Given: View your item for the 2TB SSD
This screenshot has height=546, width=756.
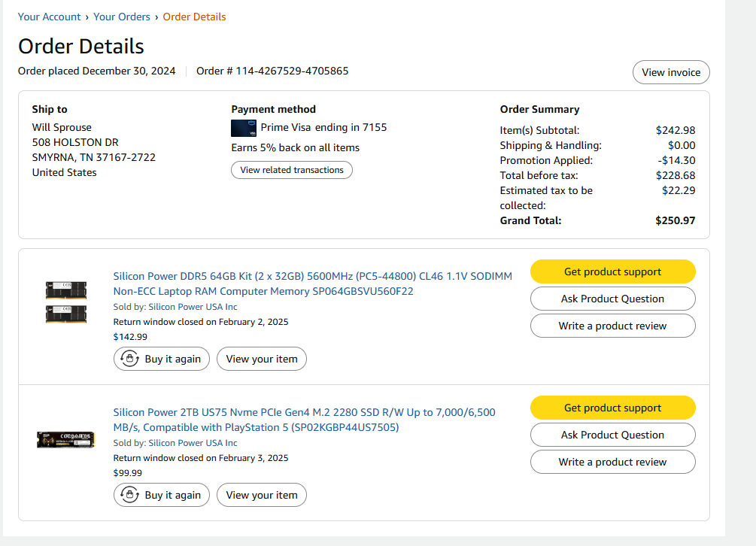Looking at the screenshot, I should tap(262, 495).
